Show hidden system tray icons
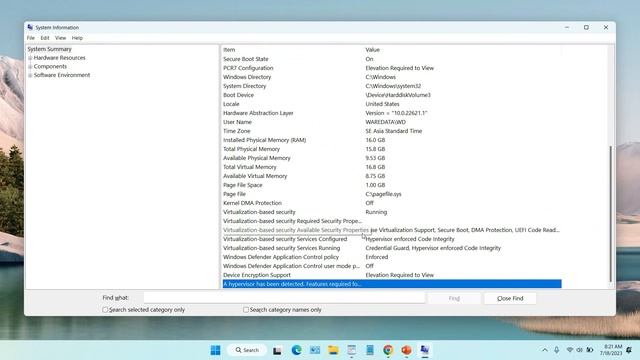Viewport: 640px width, 360px height. (545, 350)
